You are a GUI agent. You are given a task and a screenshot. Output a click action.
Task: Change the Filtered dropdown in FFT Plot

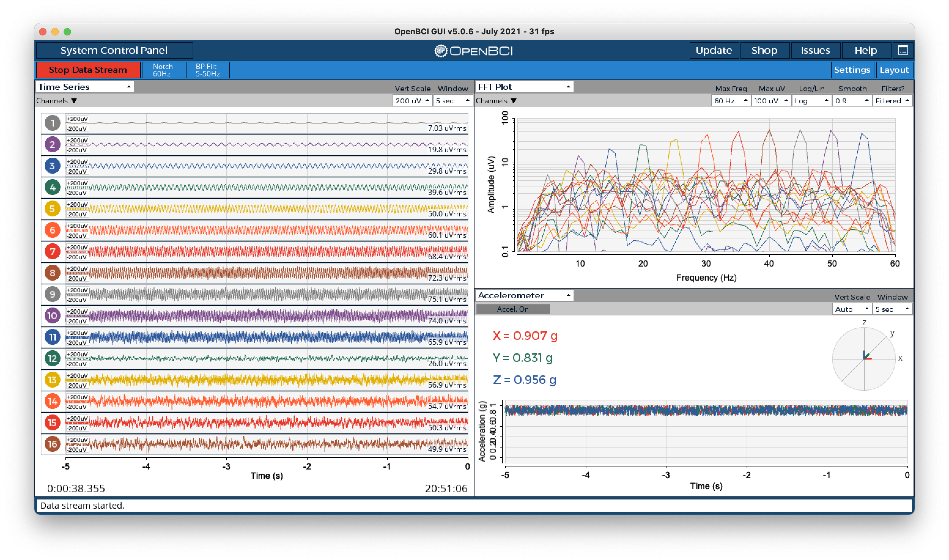coord(892,100)
